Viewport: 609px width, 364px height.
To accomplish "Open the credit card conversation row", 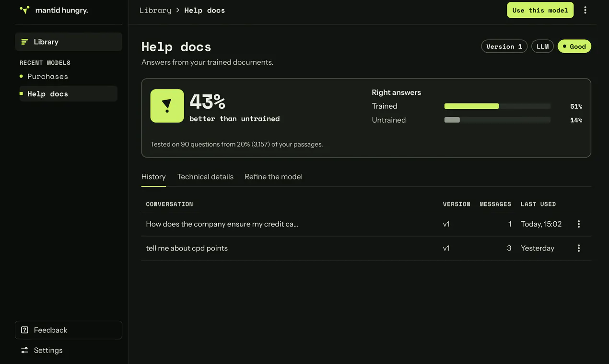I will tap(366, 224).
